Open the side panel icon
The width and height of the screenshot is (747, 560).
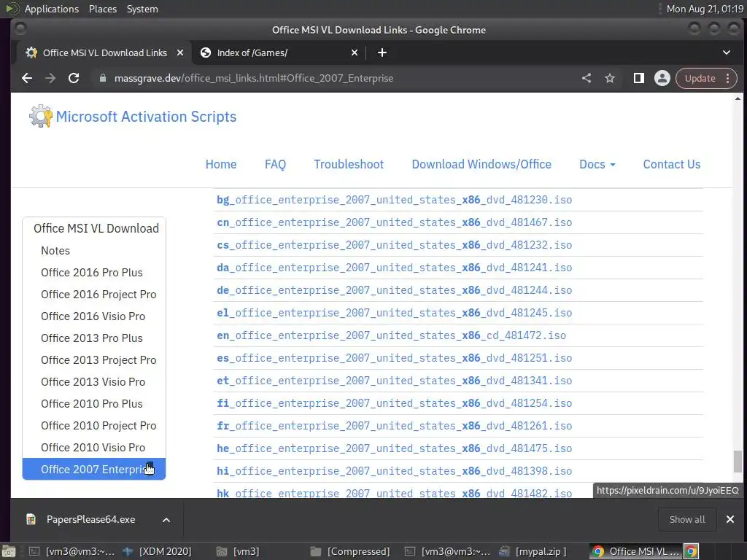coord(638,78)
